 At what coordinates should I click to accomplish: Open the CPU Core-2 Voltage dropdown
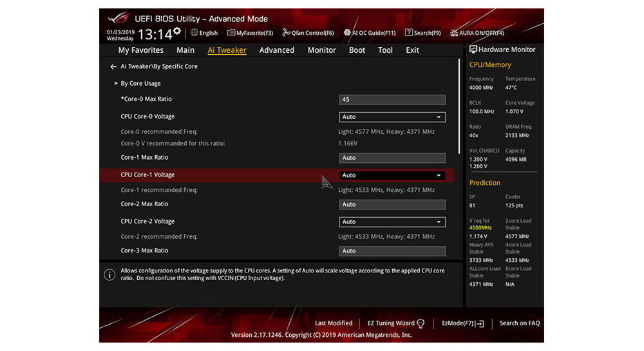point(392,222)
